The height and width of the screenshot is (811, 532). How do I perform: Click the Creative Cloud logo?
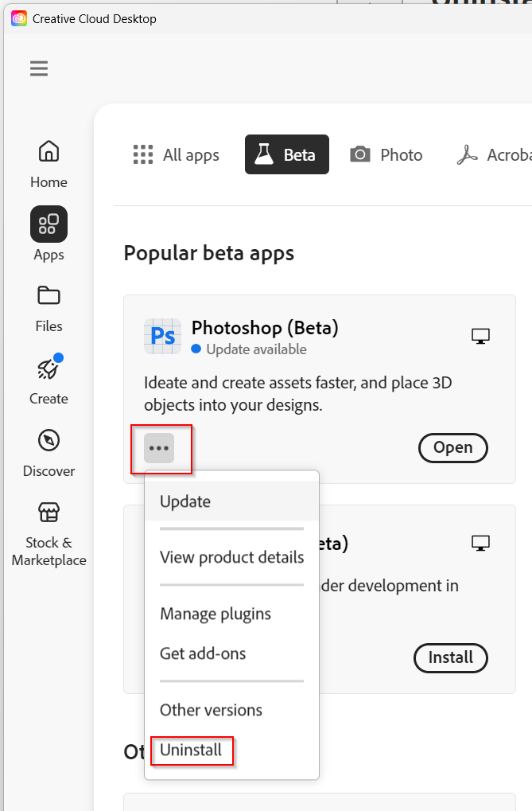18,18
